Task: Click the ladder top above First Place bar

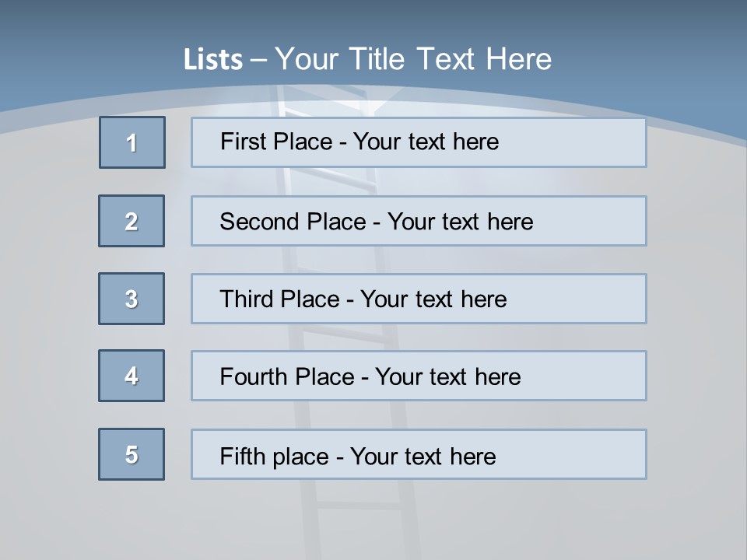Action: tap(311, 103)
